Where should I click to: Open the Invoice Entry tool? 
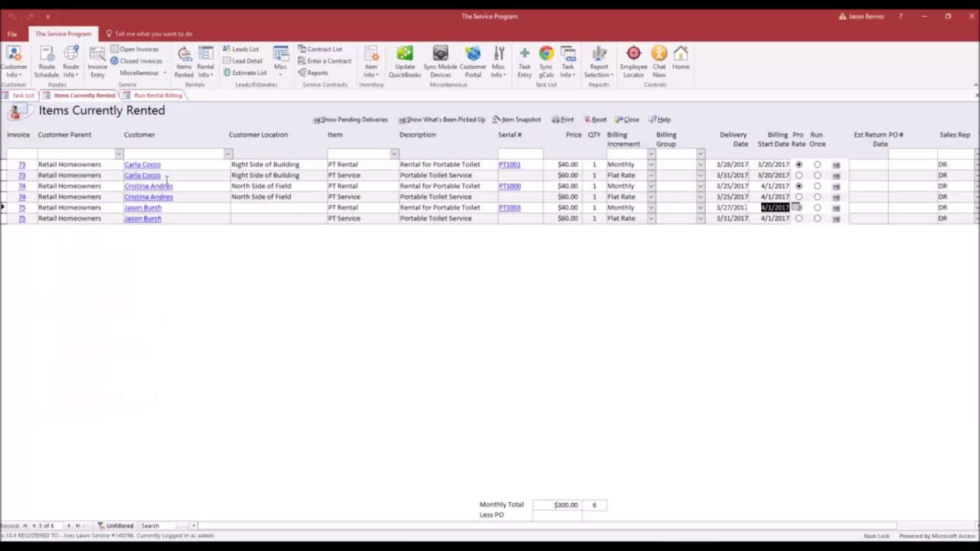coord(97,61)
